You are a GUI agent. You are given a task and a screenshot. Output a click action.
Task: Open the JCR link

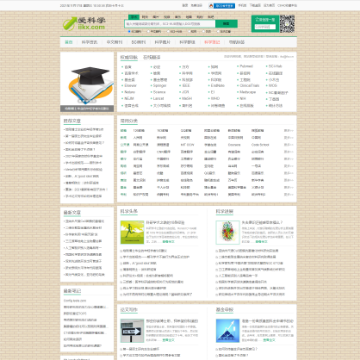click(186, 92)
